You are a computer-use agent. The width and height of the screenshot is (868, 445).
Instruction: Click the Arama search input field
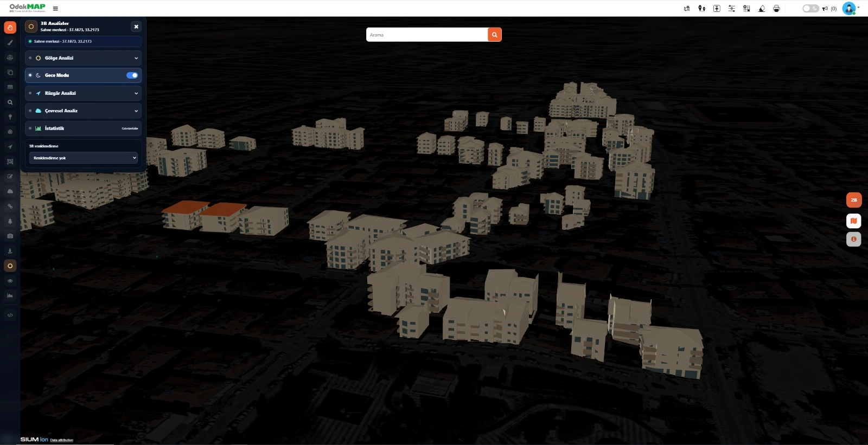coord(427,35)
